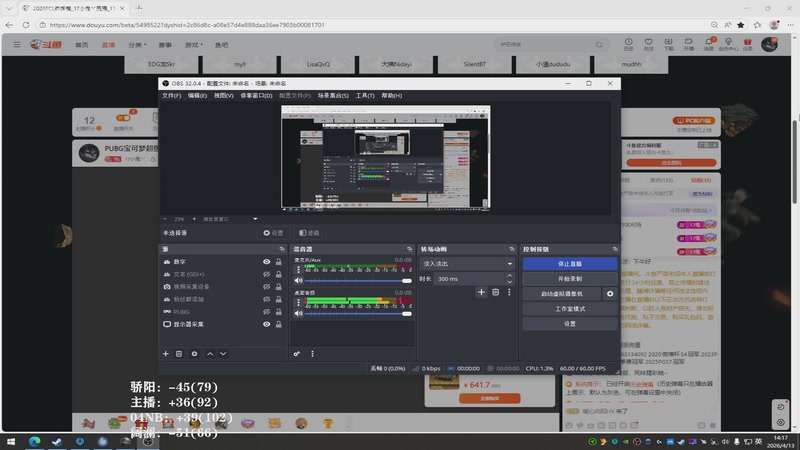Open Douyu download icon

(x=668, y=44)
